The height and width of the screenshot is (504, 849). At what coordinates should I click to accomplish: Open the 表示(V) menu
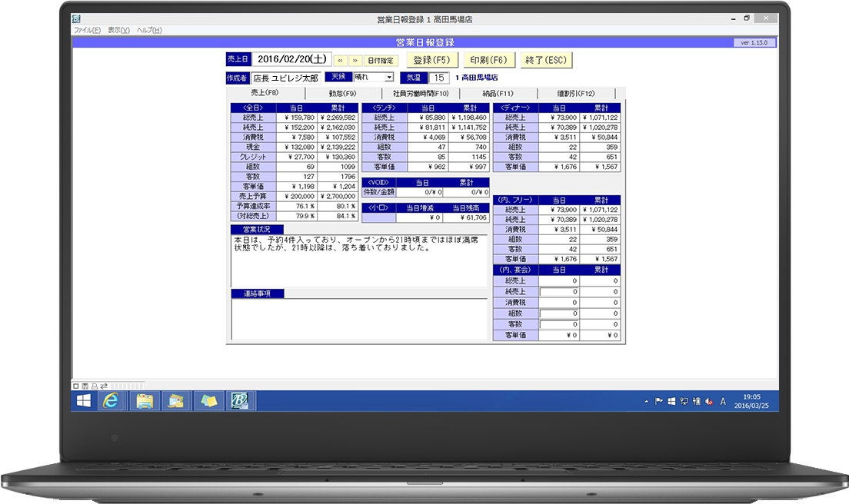click(x=118, y=30)
